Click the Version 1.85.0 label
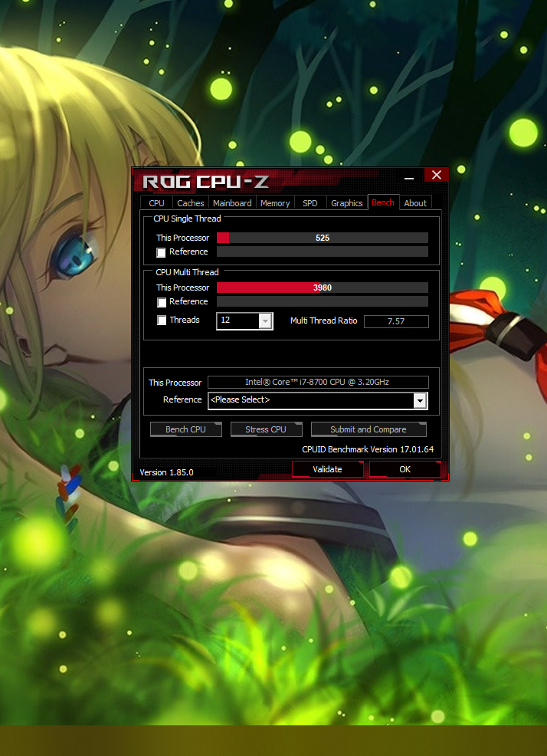 point(167,472)
